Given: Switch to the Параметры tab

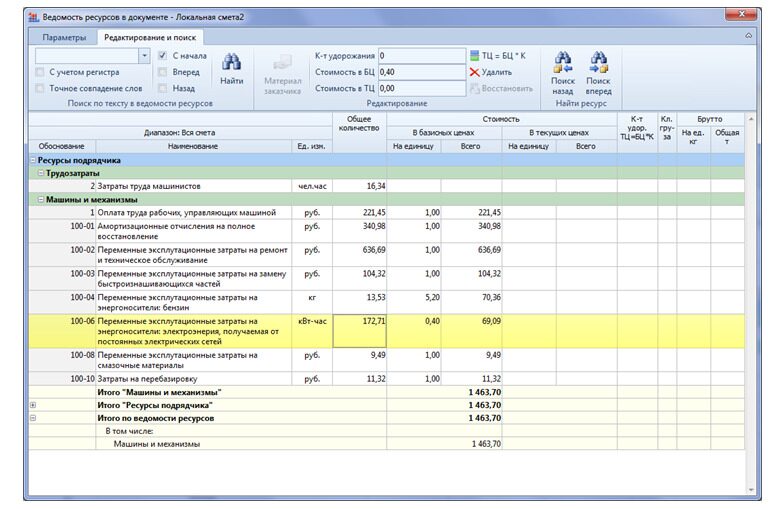Looking at the screenshot, I should point(64,37).
